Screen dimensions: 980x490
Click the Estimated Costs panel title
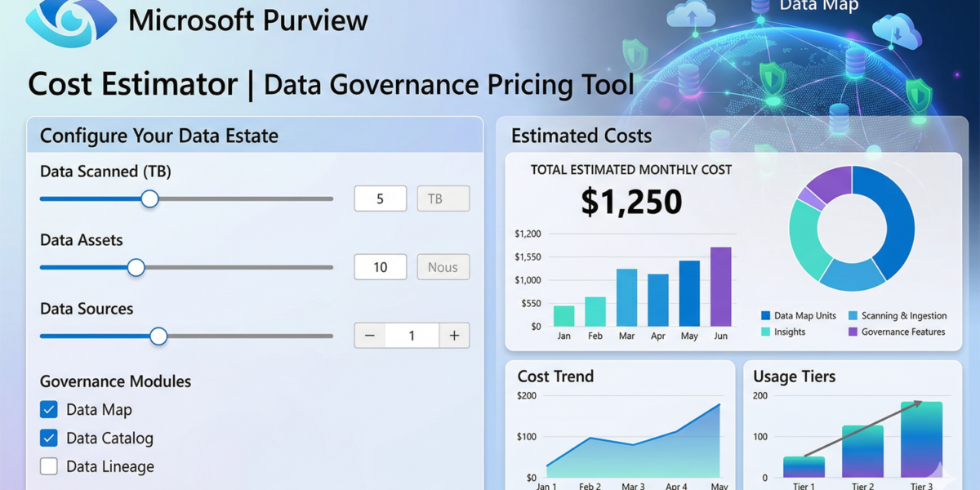coord(581,136)
